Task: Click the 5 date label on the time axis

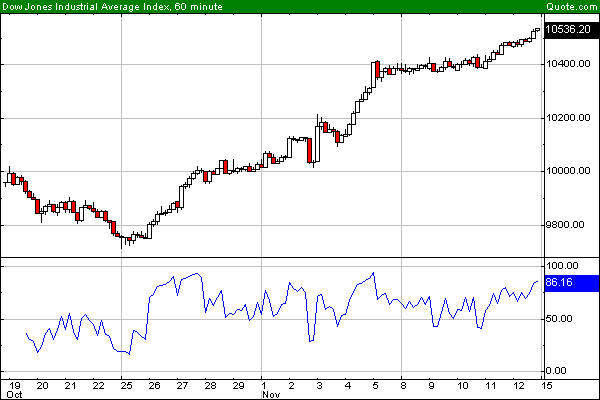Action: [375, 385]
